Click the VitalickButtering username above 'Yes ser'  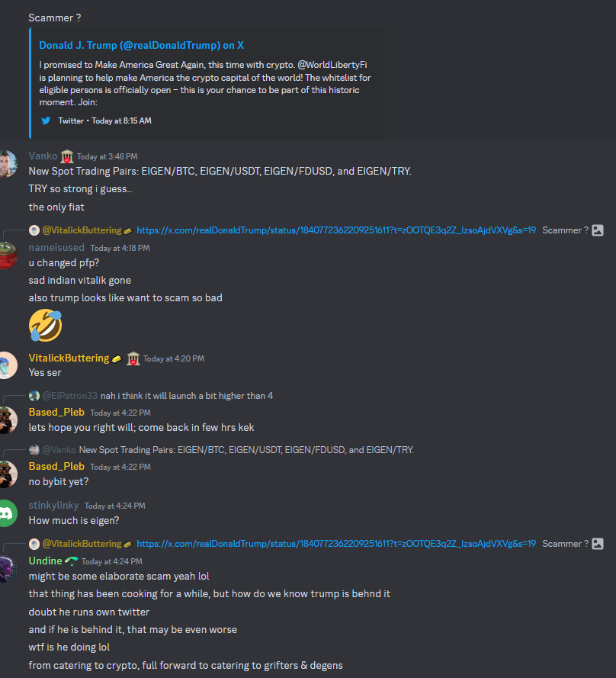(x=69, y=358)
